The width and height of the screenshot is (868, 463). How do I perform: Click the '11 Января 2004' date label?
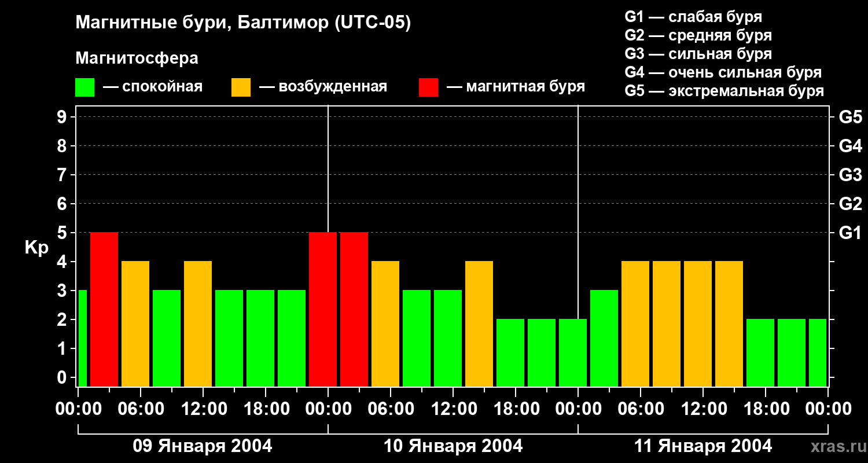tap(703, 446)
